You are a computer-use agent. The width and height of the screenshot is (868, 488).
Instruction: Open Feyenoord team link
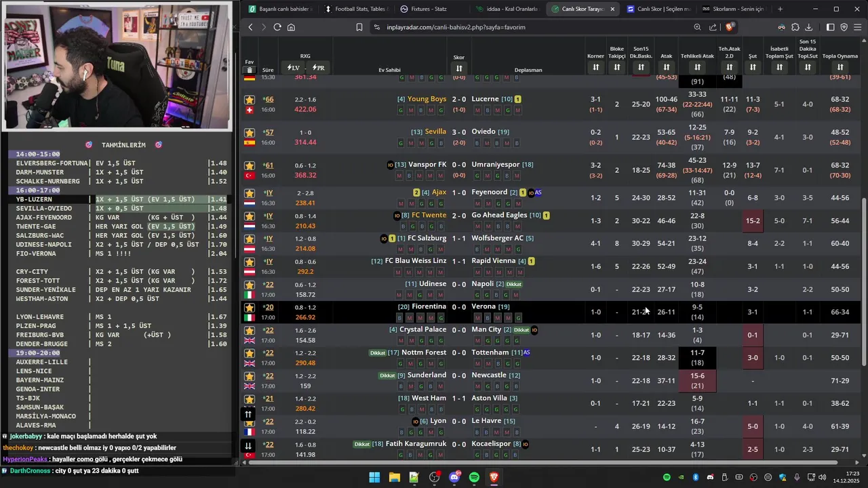coord(490,192)
